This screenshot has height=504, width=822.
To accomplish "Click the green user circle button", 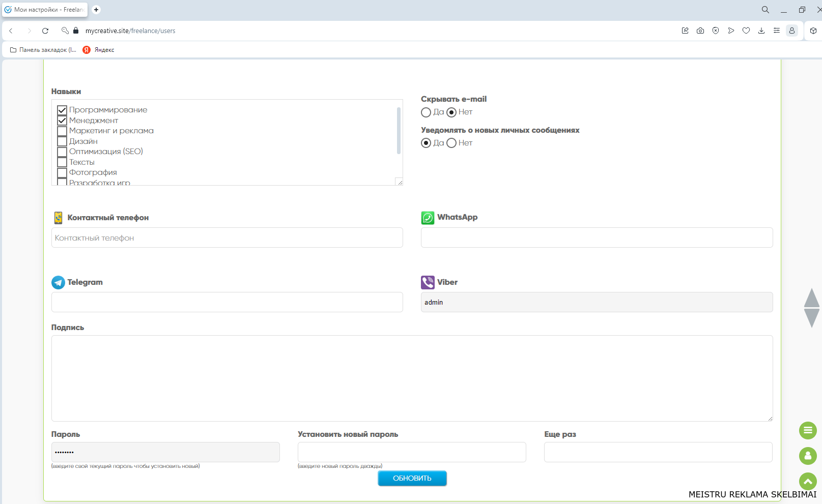I will click(808, 456).
